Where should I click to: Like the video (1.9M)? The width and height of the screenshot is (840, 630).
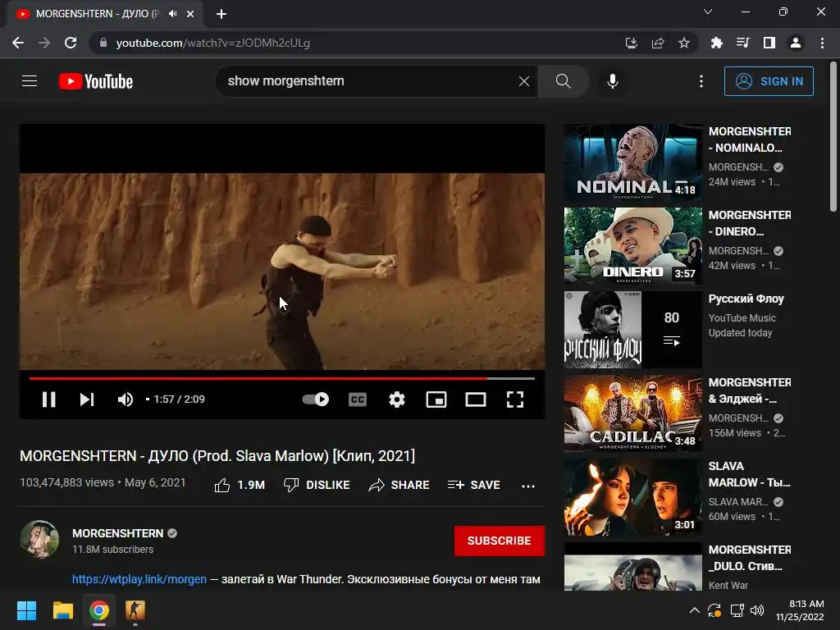[240, 486]
